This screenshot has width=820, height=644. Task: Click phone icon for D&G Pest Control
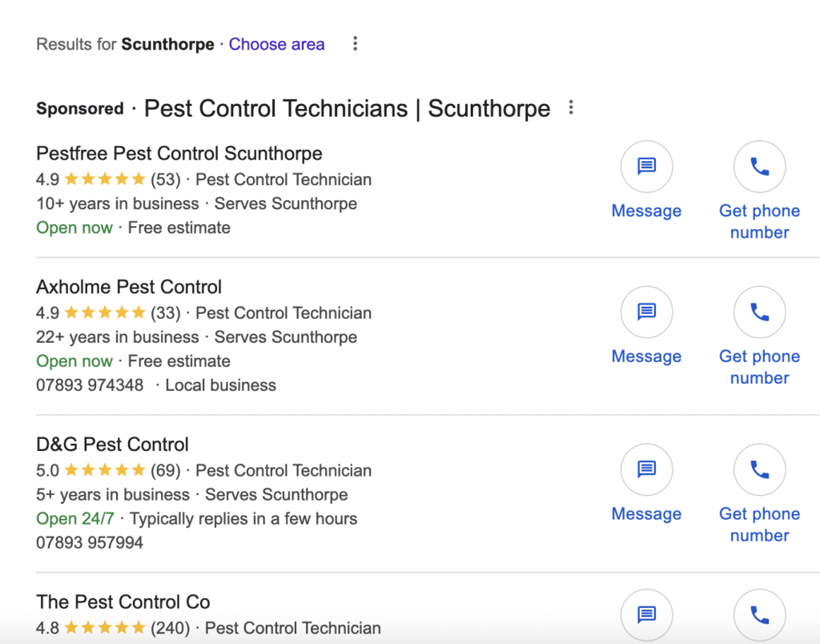[x=759, y=469]
